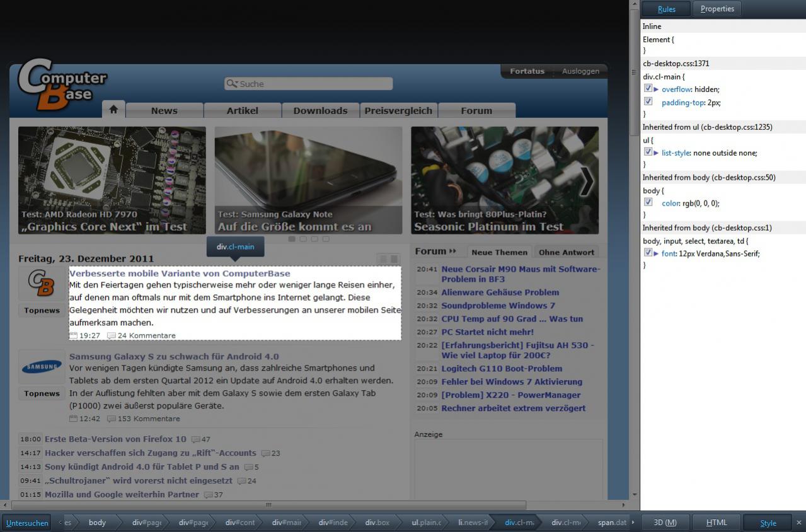Image resolution: width=806 pixels, height=532 pixels.
Task: Open the Forum navigation tab
Action: [x=476, y=110]
